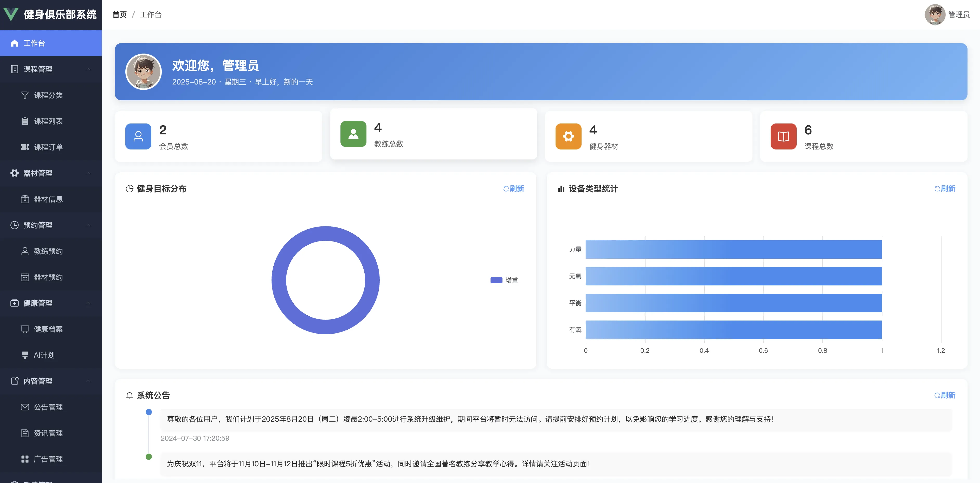Viewport: 980px width, 483px height.
Task: Click the blue member total icon
Action: [x=138, y=136]
